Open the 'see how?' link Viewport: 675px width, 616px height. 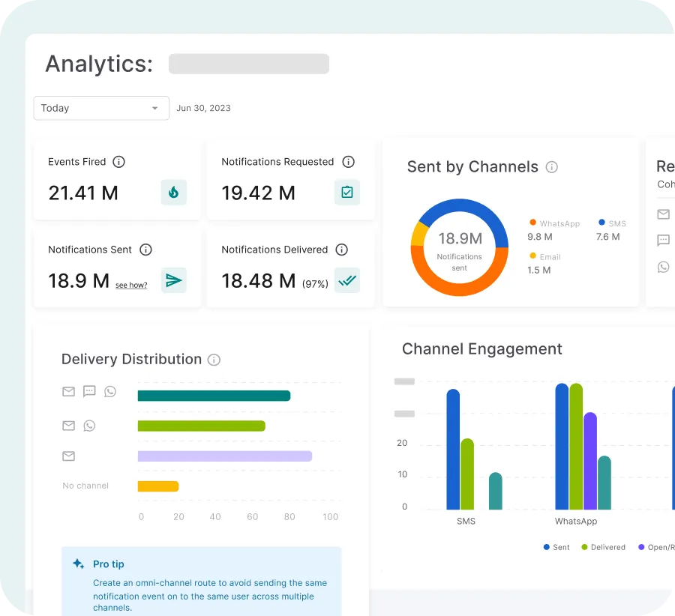coord(131,285)
